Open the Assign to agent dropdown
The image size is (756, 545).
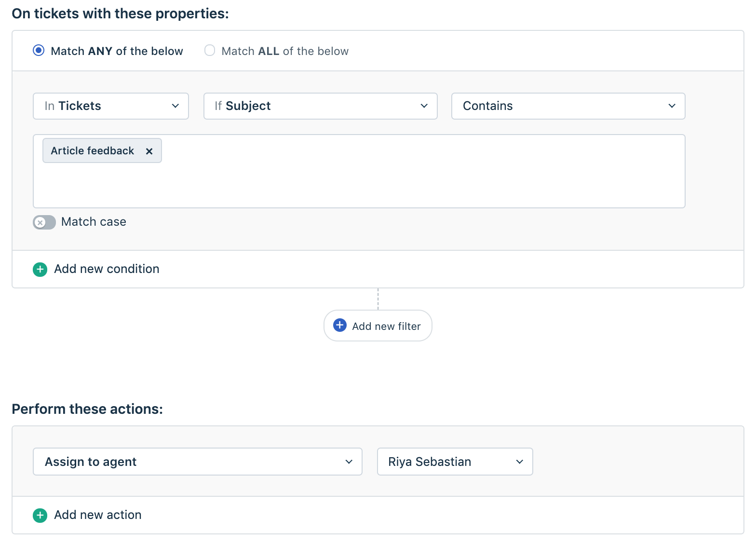(197, 462)
